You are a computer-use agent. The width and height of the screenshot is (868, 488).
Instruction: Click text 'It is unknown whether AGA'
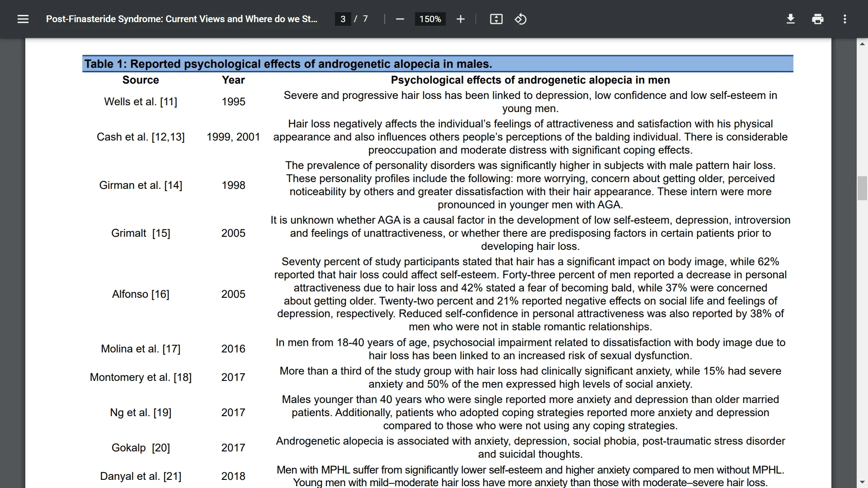click(x=335, y=220)
